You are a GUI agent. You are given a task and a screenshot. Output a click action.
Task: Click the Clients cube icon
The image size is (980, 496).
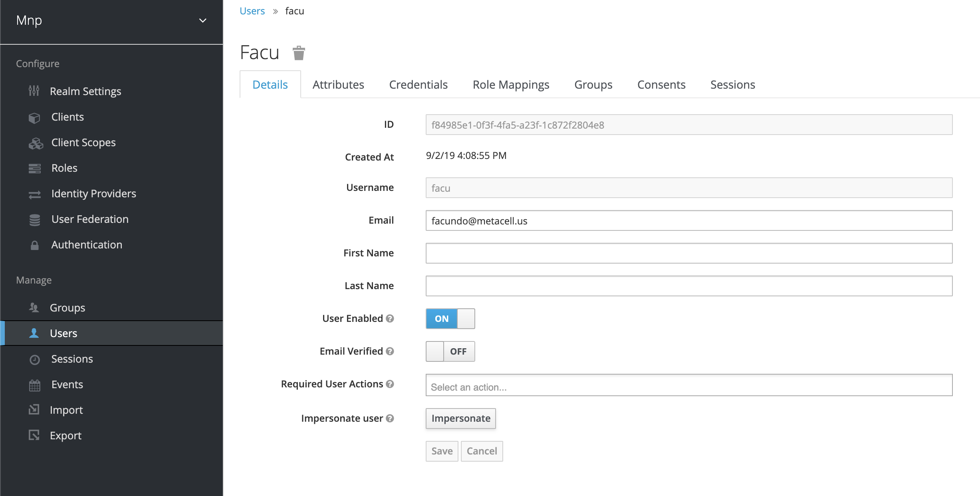35,117
